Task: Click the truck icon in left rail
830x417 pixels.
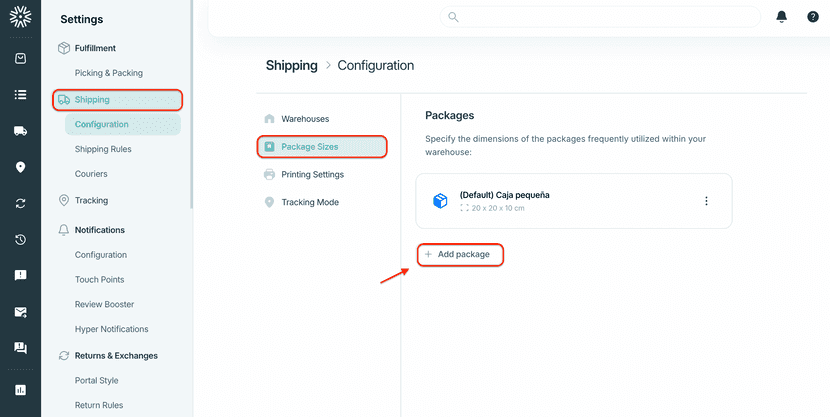Action: (20, 131)
